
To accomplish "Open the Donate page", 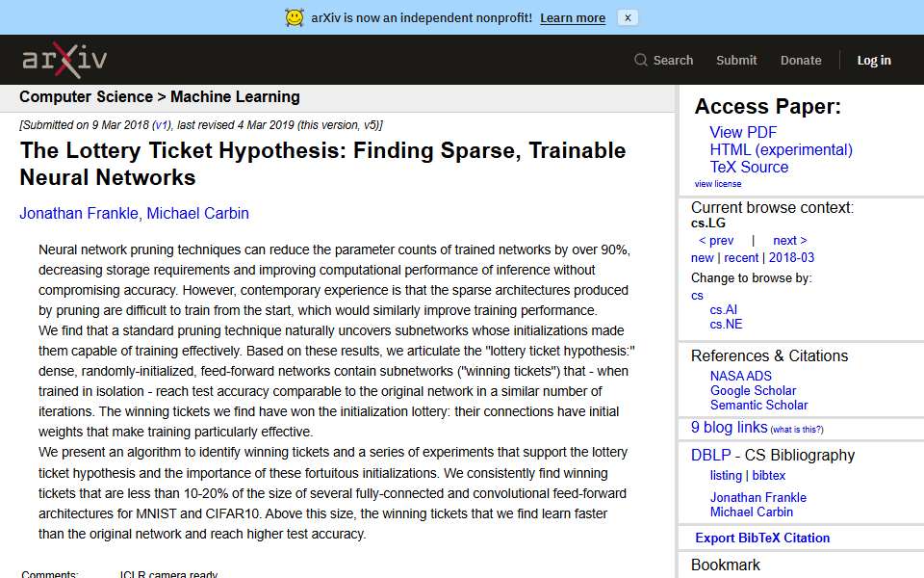I will [800, 60].
